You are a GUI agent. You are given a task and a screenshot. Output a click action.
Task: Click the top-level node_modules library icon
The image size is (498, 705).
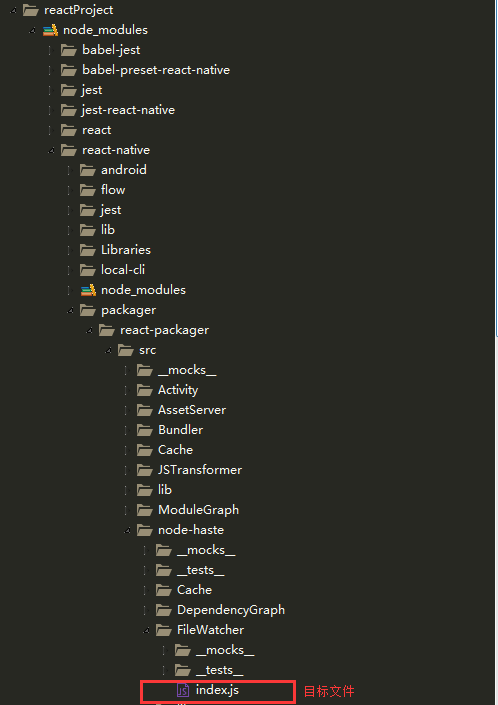(50, 30)
